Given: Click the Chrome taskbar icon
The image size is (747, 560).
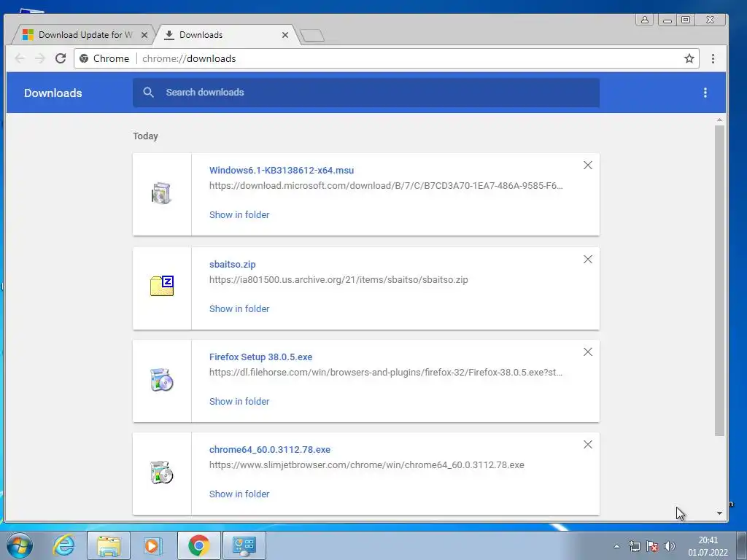Looking at the screenshot, I should [x=198, y=545].
